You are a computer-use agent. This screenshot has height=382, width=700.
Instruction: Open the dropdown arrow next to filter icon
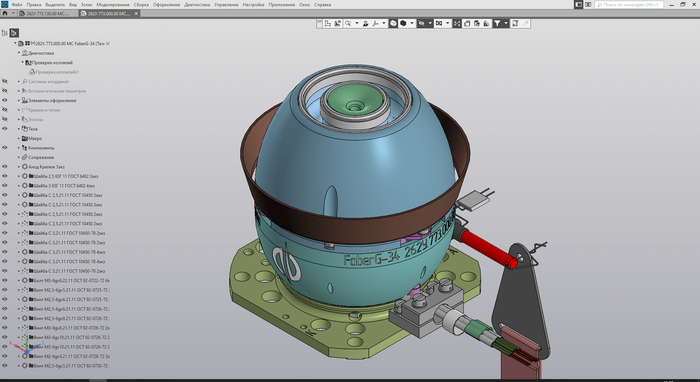tap(506, 24)
